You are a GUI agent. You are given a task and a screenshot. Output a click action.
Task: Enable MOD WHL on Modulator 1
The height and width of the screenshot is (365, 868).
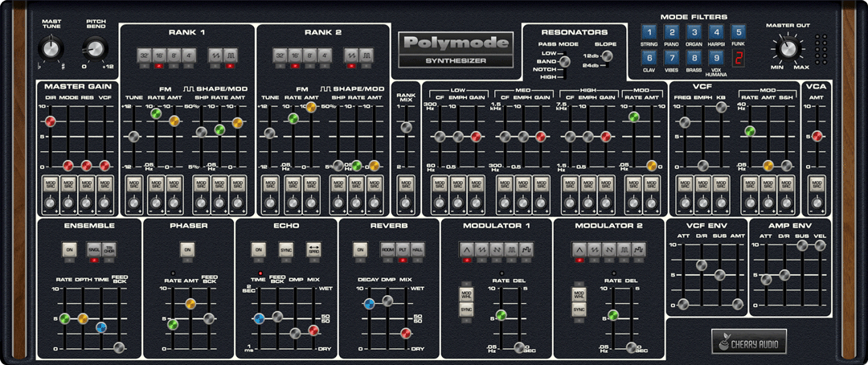pyautogui.click(x=466, y=294)
